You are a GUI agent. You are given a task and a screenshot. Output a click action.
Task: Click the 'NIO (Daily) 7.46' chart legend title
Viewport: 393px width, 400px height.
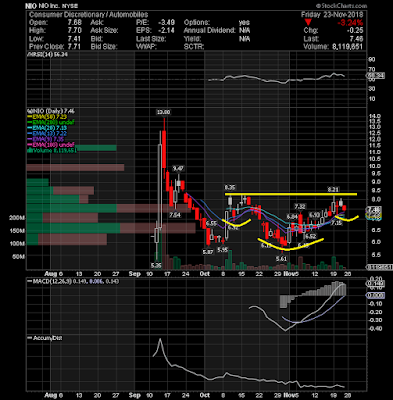click(x=51, y=111)
